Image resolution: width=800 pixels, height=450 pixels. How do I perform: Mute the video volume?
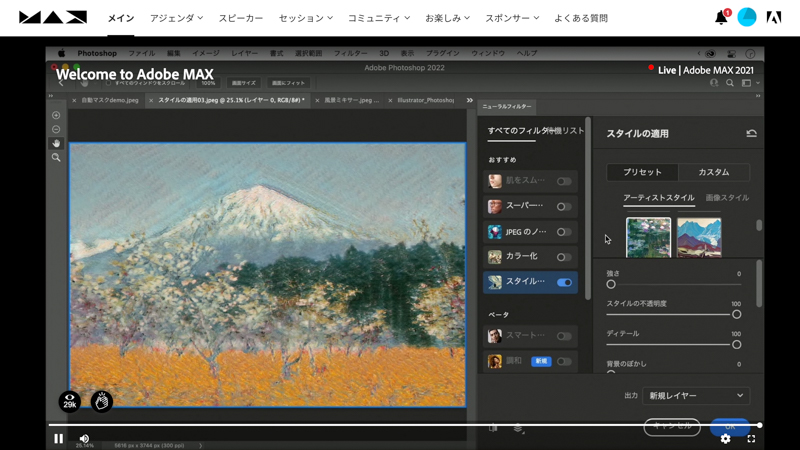click(84, 438)
